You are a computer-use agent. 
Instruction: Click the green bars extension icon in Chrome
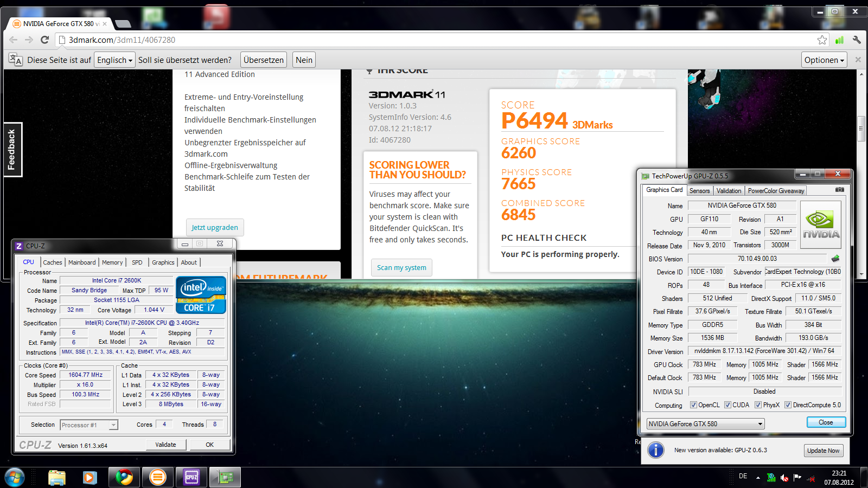pyautogui.click(x=840, y=40)
